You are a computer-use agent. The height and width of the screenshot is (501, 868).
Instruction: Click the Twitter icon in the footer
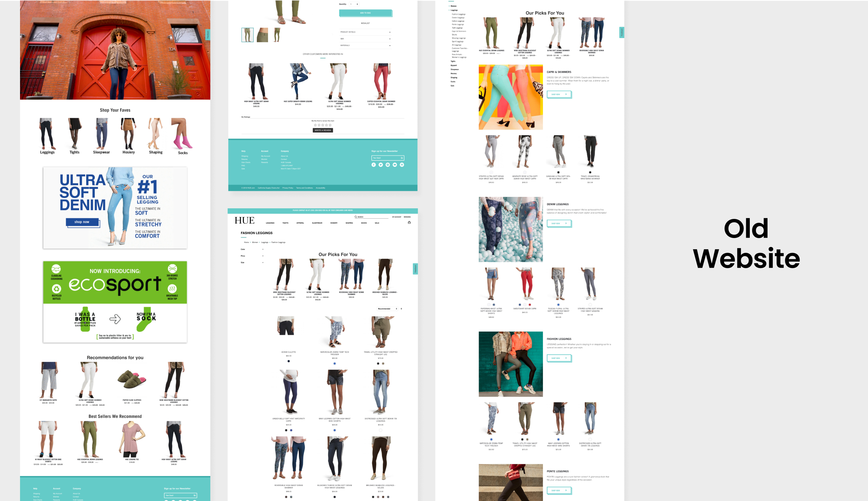381,165
